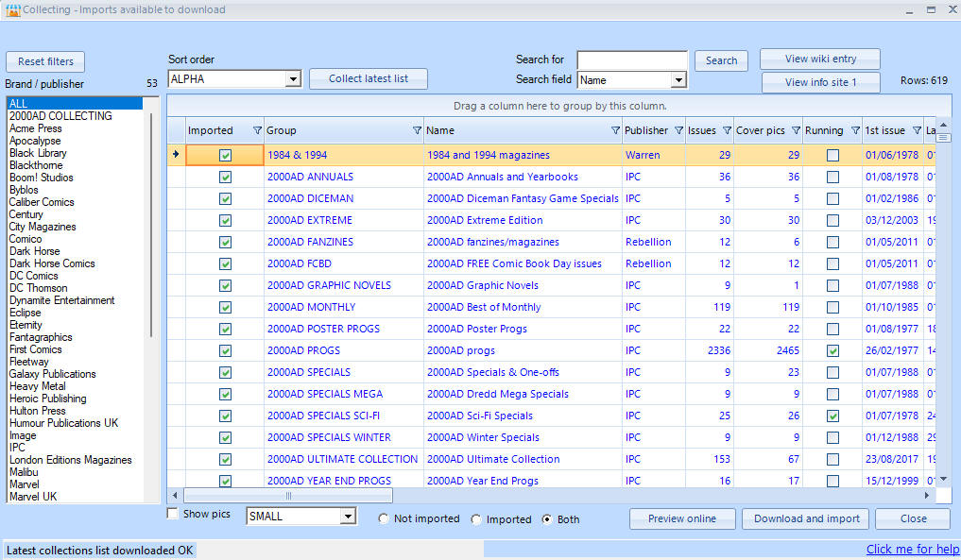This screenshot has height=560, width=961.
Task: Toggle Running checkbox for 2000AD GRAPHIC NOVELS
Action: [x=832, y=286]
